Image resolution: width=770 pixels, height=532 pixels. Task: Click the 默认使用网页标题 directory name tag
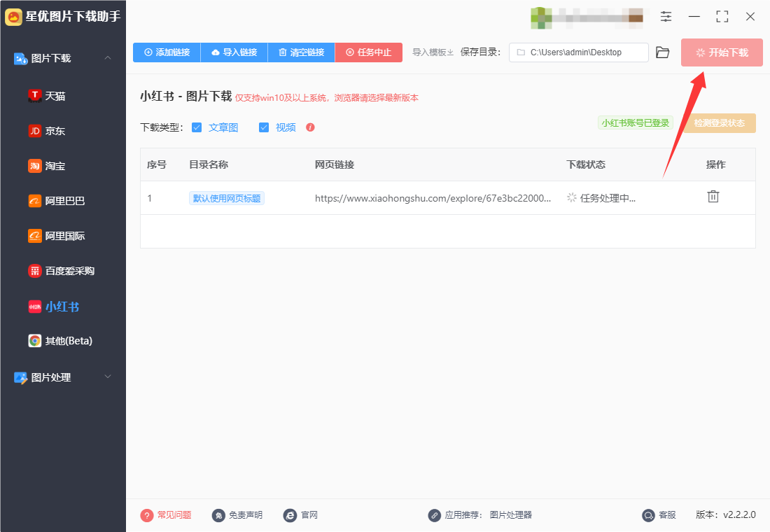point(227,198)
